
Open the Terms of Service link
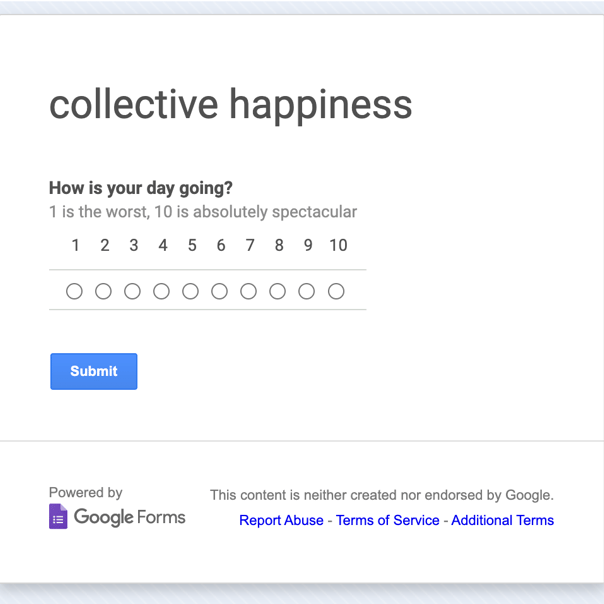[388, 520]
